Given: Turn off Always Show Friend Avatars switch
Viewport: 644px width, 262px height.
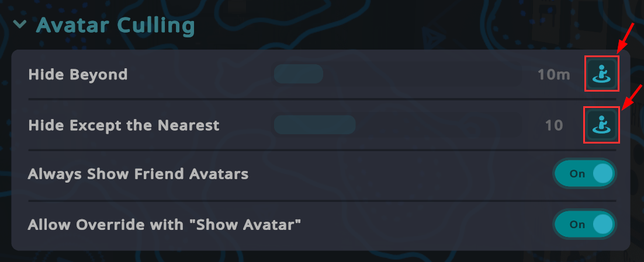Looking at the screenshot, I should tap(584, 174).
